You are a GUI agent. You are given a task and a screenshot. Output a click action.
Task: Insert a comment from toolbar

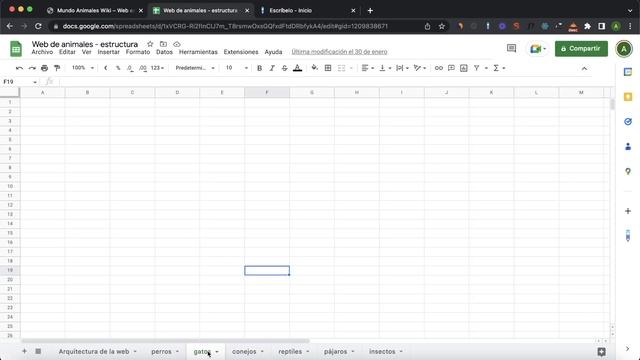(x=451, y=68)
